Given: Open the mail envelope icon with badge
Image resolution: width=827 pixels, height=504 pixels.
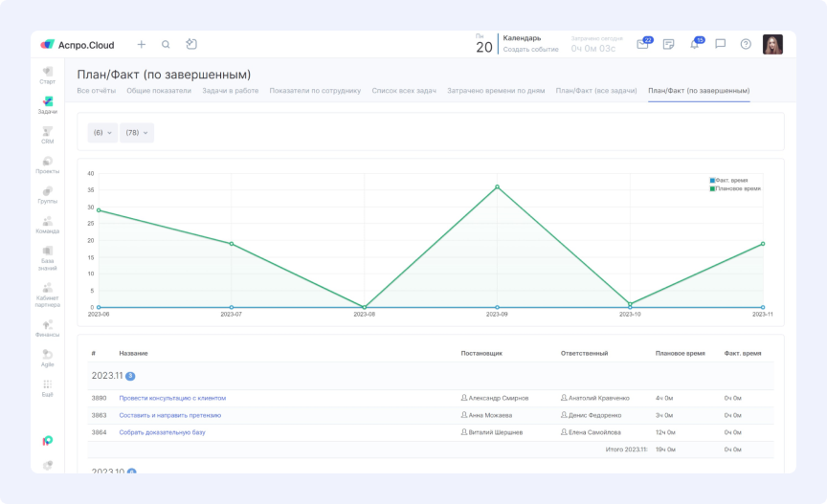Looking at the screenshot, I should (642, 44).
